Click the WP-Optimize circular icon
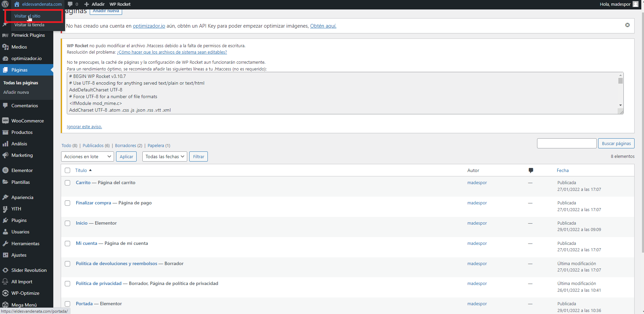644x314 pixels. [5, 293]
